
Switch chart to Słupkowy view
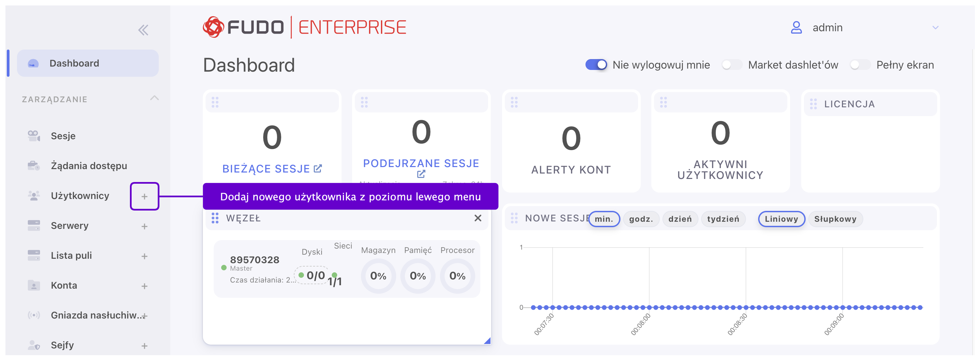(x=835, y=219)
